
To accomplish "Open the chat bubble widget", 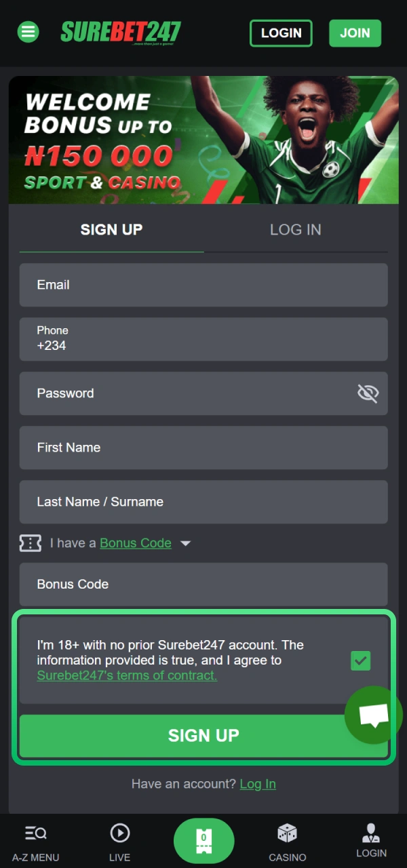I will (373, 714).
